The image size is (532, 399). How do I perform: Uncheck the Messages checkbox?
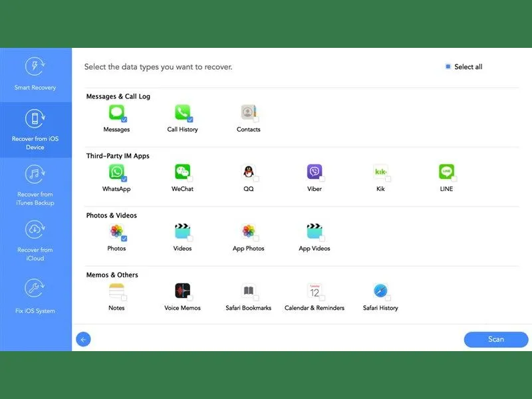[x=124, y=120]
